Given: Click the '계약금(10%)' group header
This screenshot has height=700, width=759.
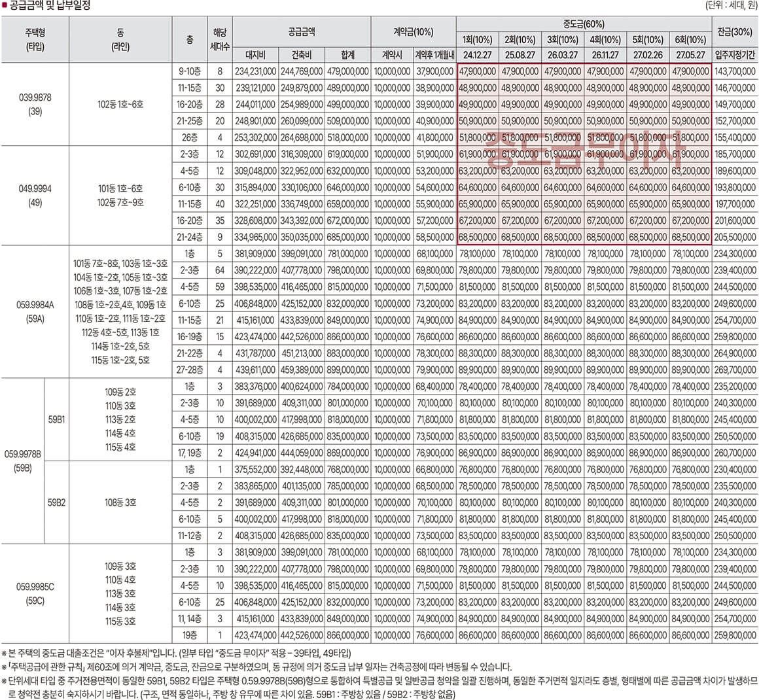Looking at the screenshot, I should (x=414, y=32).
